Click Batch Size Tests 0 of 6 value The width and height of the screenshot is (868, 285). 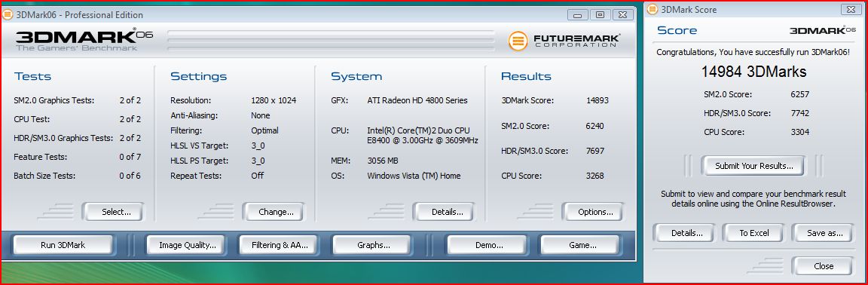click(130, 176)
